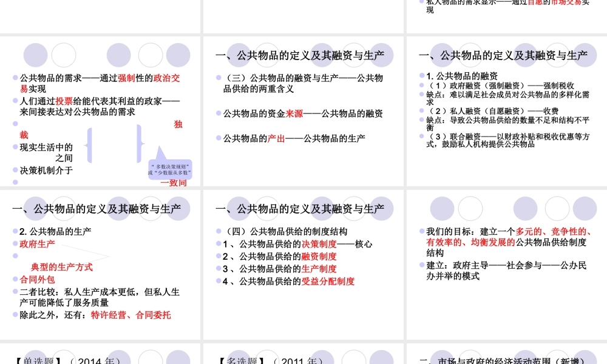The width and height of the screenshot is (607, 364).
Task: Click the line '1、公共物品供给的决策制度——核心'
Action: 297,244
